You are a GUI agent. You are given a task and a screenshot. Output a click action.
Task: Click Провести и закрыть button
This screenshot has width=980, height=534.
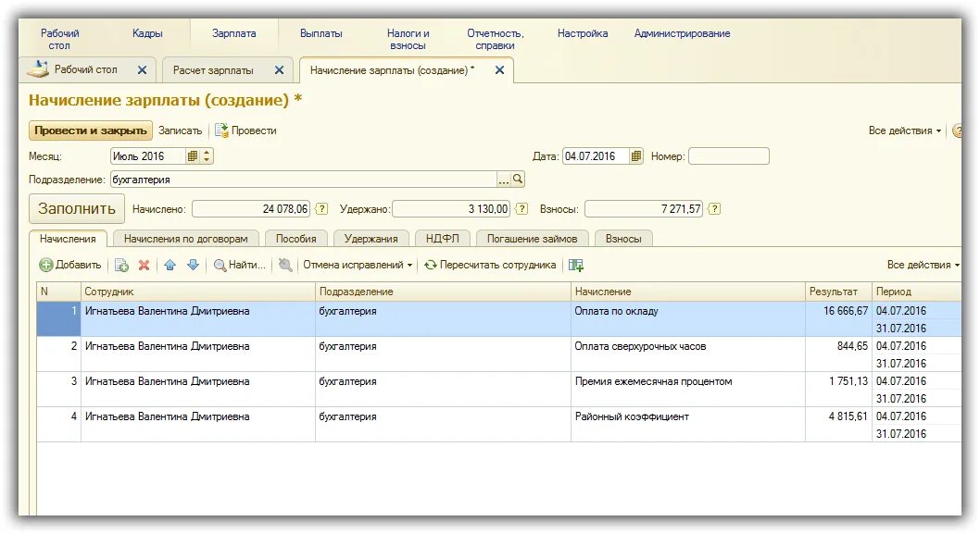point(91,130)
